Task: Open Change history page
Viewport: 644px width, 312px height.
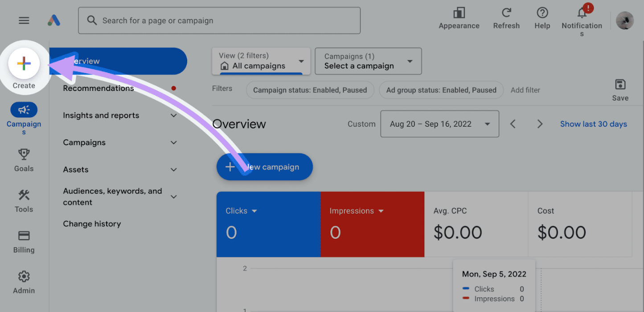Action: (92, 224)
